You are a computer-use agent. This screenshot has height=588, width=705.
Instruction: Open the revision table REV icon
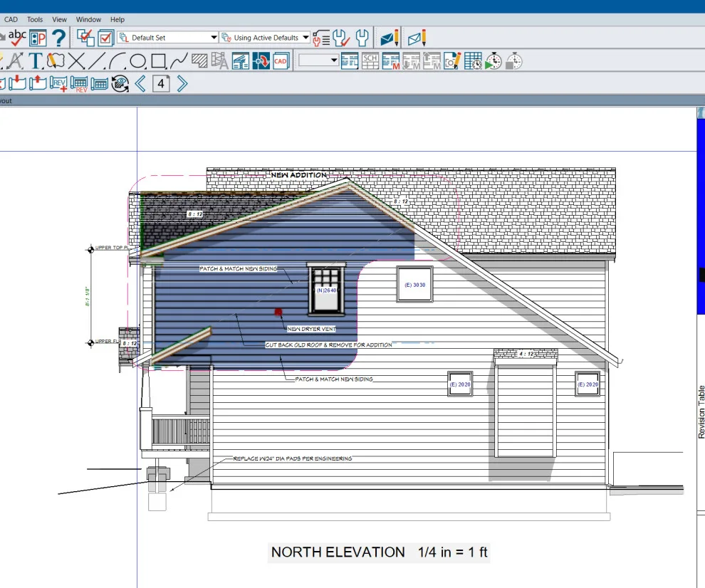coord(79,84)
